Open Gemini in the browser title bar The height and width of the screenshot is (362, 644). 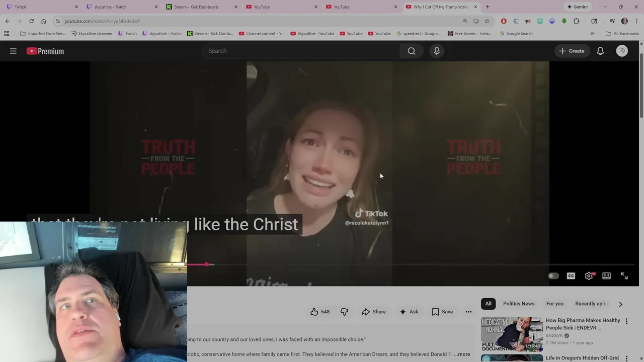578,7
